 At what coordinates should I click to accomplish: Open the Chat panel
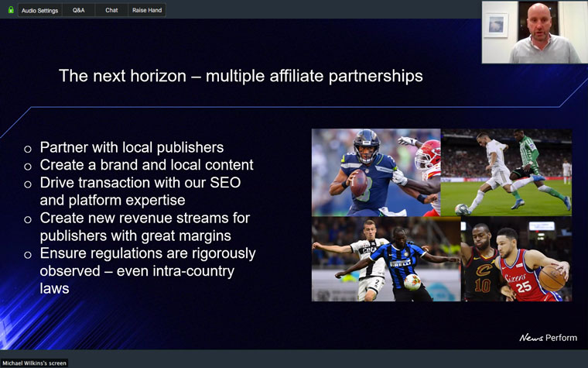coord(111,10)
